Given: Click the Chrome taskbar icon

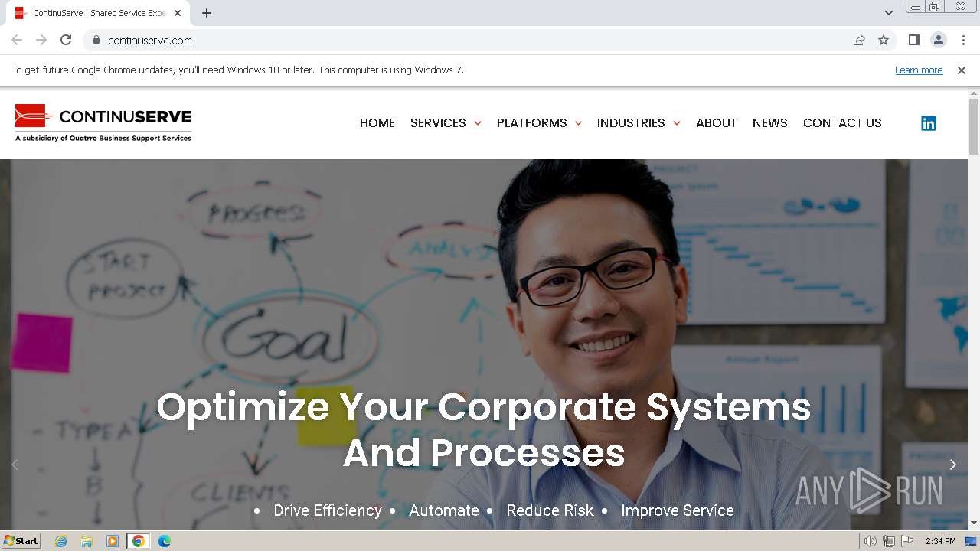Looking at the screenshot, I should (x=138, y=541).
